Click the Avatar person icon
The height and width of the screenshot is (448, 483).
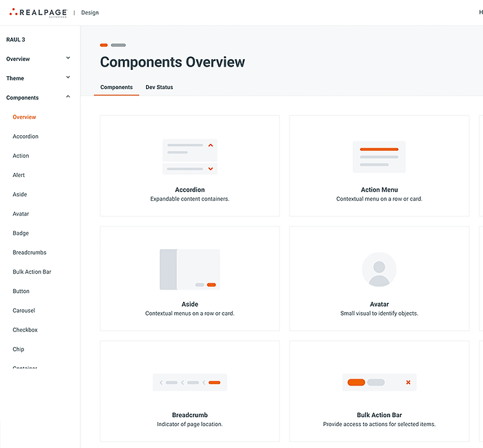coord(379,270)
